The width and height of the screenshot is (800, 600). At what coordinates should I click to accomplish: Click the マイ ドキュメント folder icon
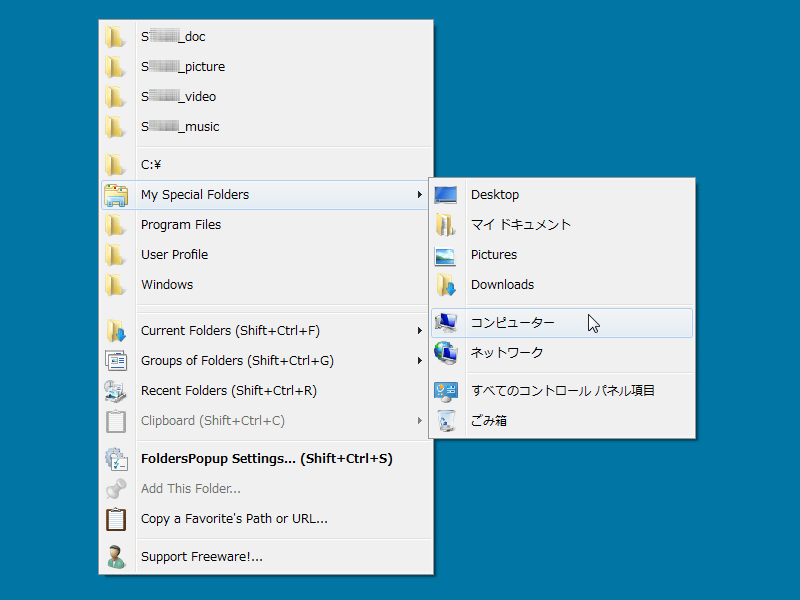[446, 225]
